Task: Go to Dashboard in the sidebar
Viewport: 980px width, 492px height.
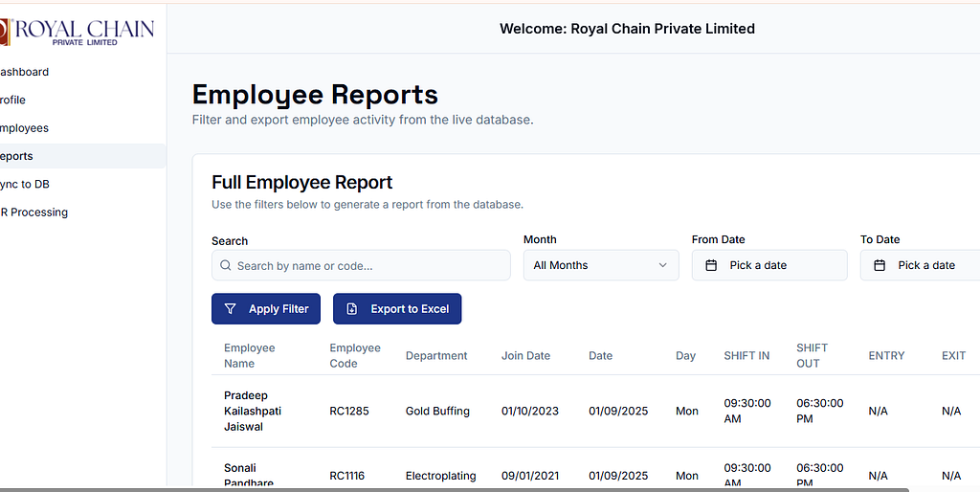Action: point(82,72)
